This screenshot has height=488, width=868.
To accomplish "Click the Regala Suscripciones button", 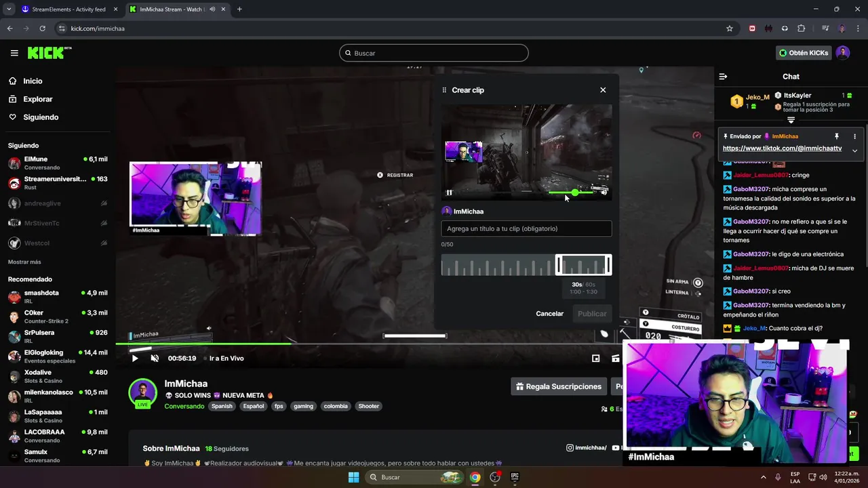I will [559, 386].
